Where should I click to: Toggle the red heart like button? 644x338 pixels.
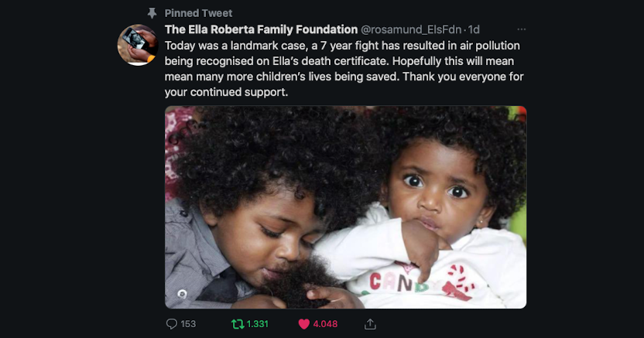coord(303,323)
